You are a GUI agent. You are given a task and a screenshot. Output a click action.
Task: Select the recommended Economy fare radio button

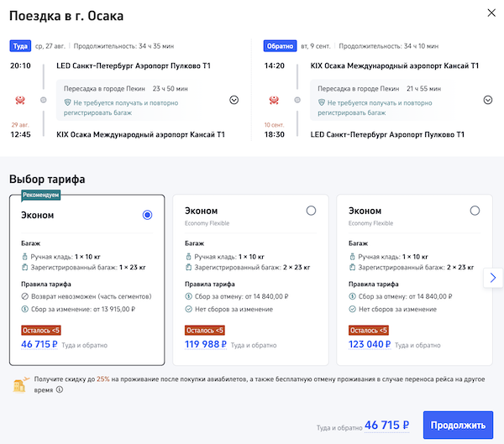coord(148,215)
